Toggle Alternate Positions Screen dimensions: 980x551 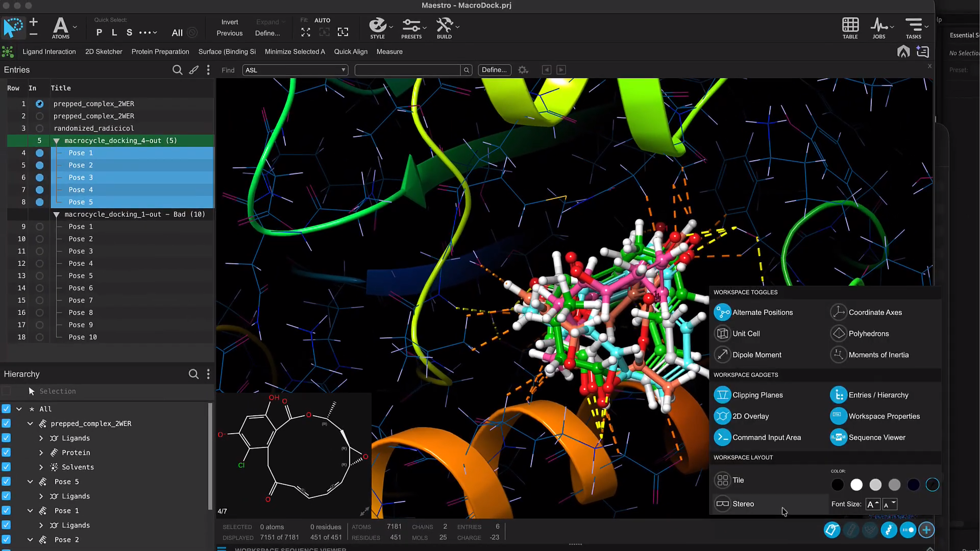coord(753,312)
